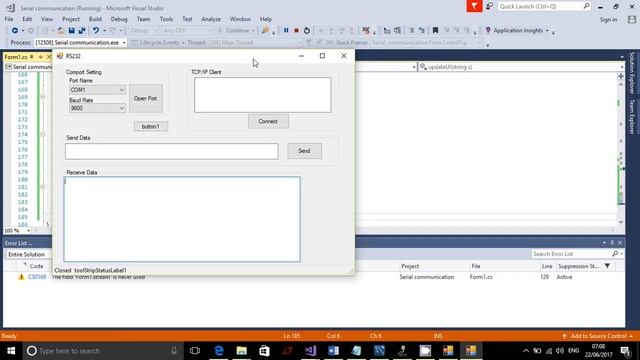Click the Windows Start button

tap(11, 351)
